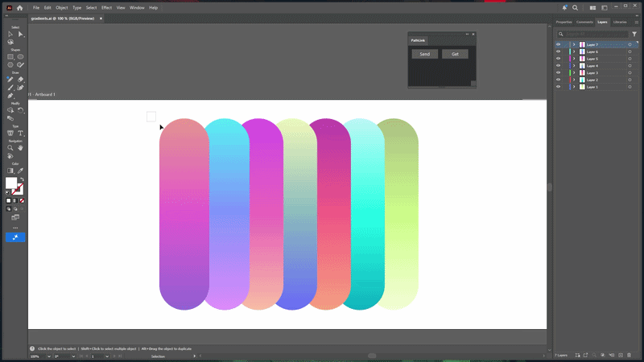Open the rotation angle dropdown
This screenshot has height=362, width=644.
pos(73,356)
